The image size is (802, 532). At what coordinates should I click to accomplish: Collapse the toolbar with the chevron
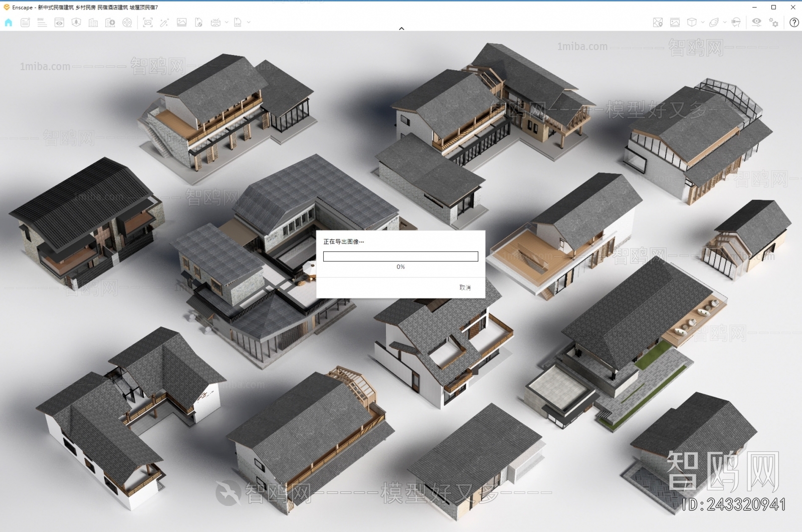[402, 29]
